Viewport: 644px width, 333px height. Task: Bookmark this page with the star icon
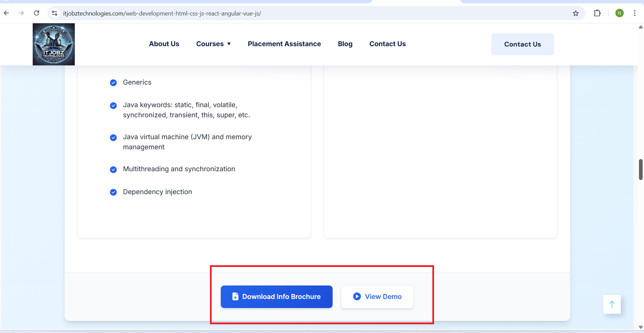[x=576, y=13]
